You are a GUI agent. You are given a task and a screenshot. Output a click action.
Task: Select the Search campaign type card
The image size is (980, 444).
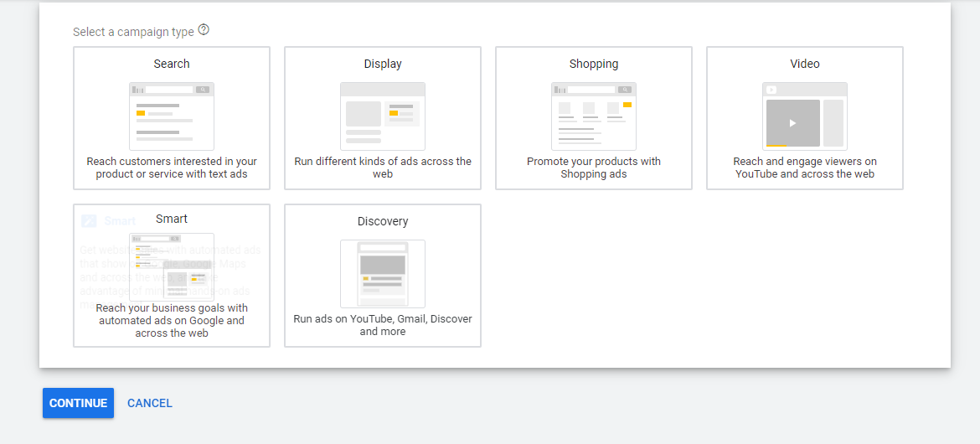(x=172, y=118)
